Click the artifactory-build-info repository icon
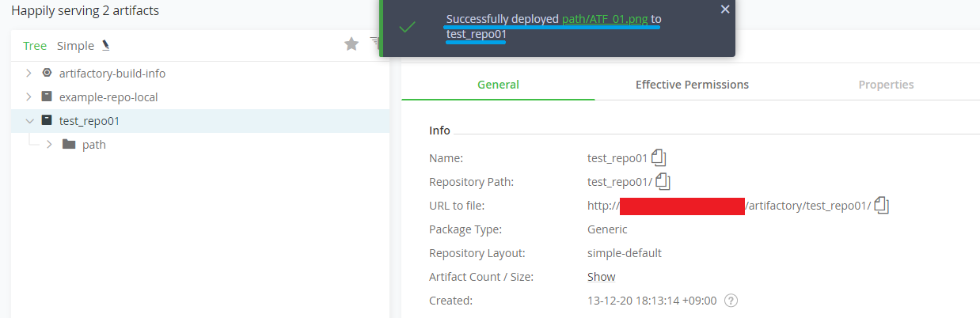980x318 pixels. [x=47, y=73]
